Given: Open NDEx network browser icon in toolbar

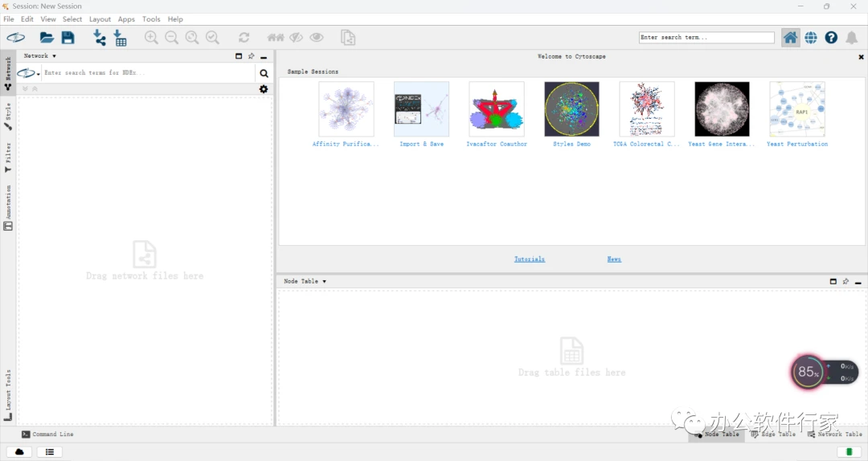Looking at the screenshot, I should click(x=15, y=38).
